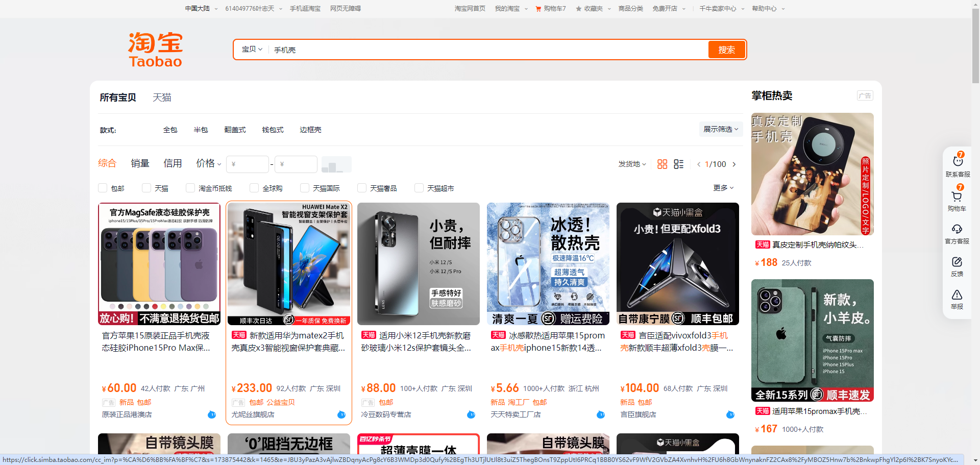Tick the 天猫国际 checkbox
The height and width of the screenshot is (465, 980).
click(x=305, y=188)
